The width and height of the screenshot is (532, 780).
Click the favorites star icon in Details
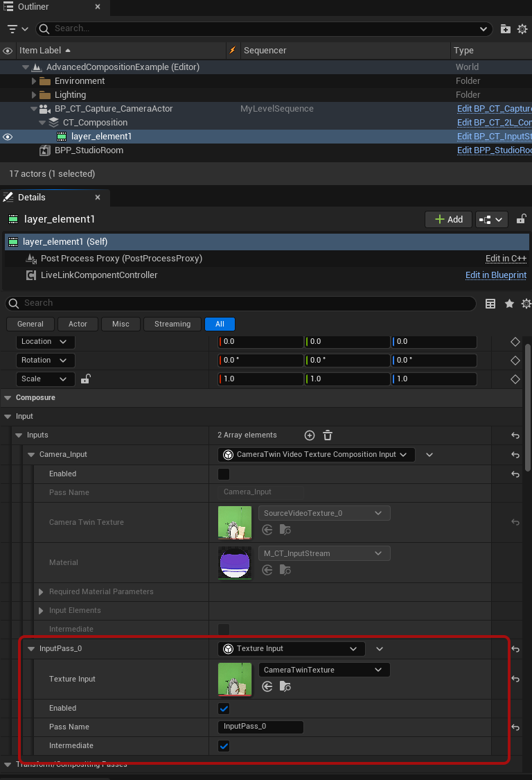[x=509, y=304]
